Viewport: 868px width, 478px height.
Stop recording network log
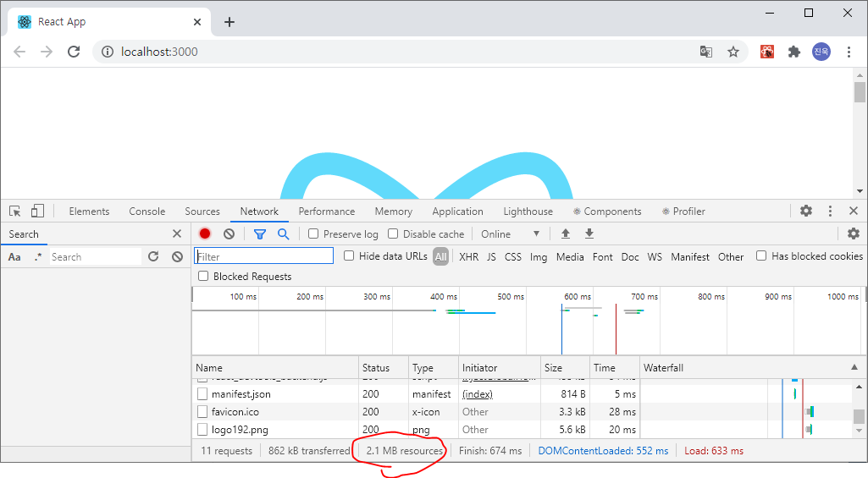tap(205, 234)
